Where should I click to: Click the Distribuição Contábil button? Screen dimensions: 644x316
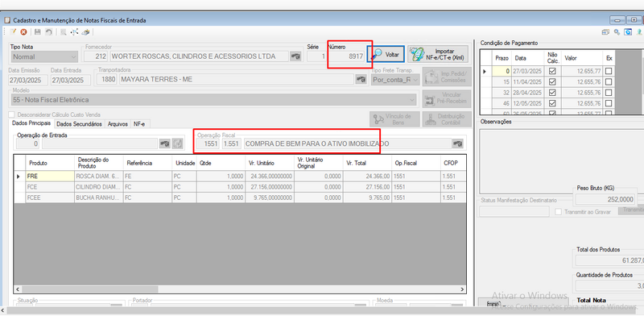tap(447, 119)
